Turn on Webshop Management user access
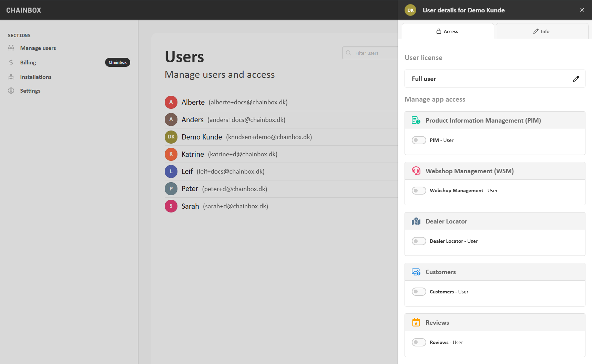The width and height of the screenshot is (592, 364). [x=419, y=190]
